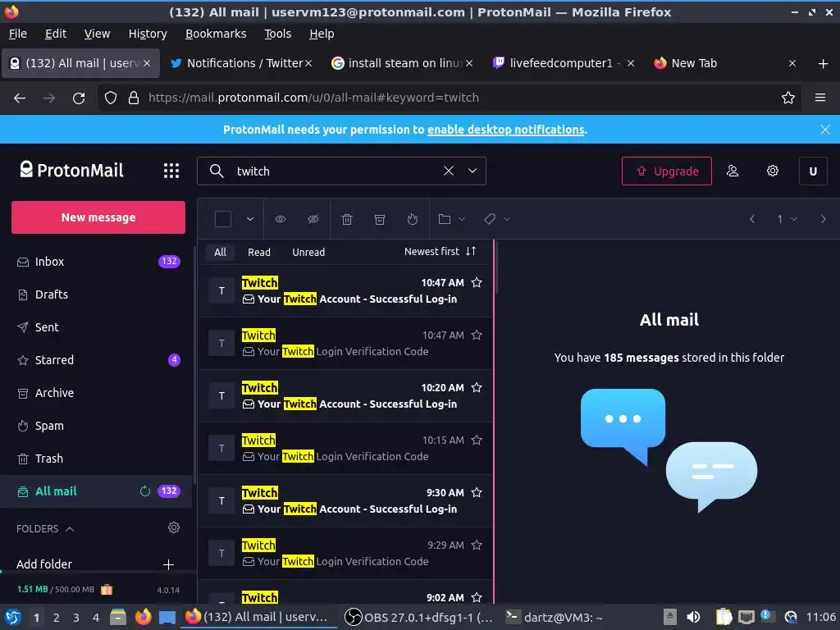Star the 10:15 AM Login Verification Code email
Screen dimensions: 840x630
pos(477,441)
